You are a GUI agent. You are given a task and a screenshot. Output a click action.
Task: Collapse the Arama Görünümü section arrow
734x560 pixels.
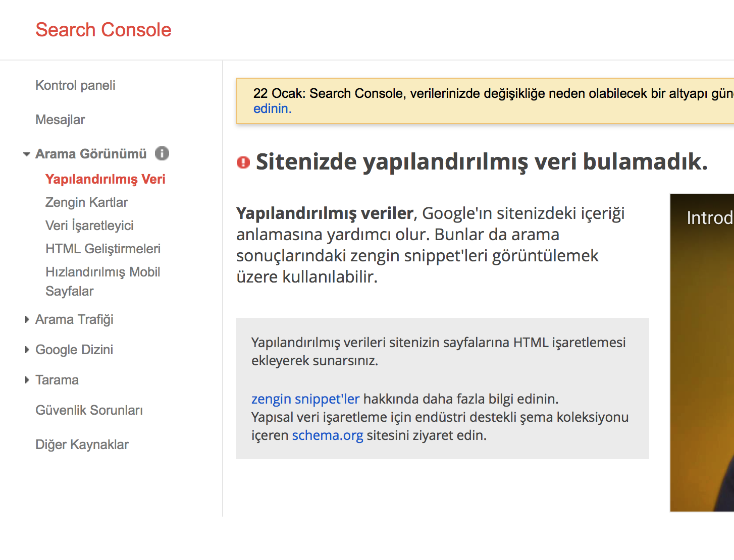click(x=27, y=154)
